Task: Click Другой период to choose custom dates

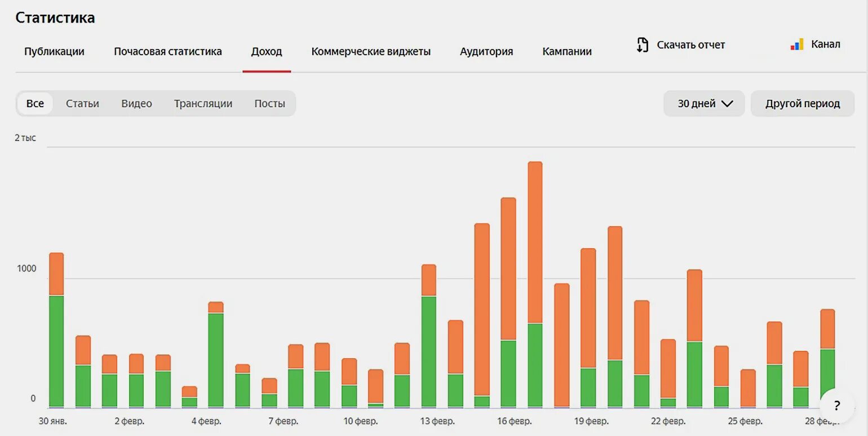Action: pyautogui.click(x=802, y=103)
